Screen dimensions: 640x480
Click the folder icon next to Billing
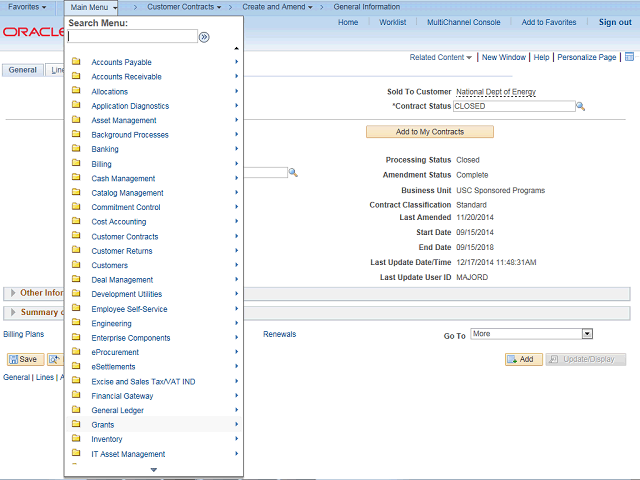(76, 164)
